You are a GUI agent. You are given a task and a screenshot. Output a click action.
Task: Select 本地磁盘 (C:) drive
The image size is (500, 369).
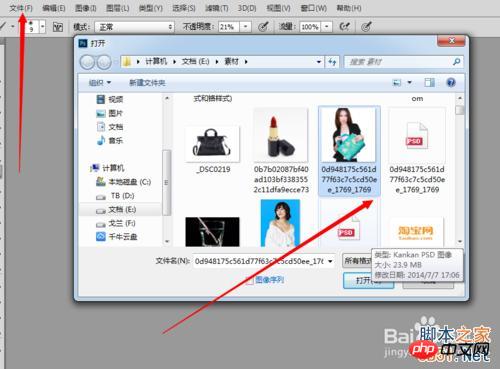(x=123, y=182)
